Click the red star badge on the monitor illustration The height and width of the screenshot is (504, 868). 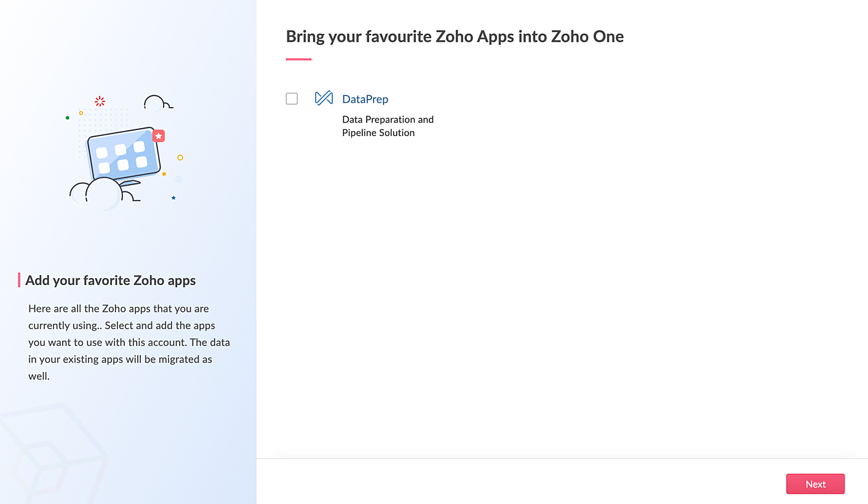[x=159, y=136]
